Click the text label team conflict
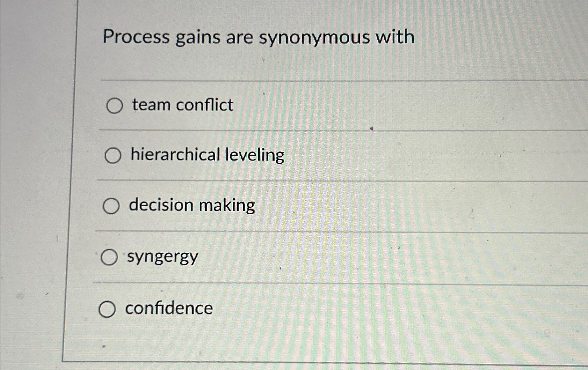 [x=182, y=105]
